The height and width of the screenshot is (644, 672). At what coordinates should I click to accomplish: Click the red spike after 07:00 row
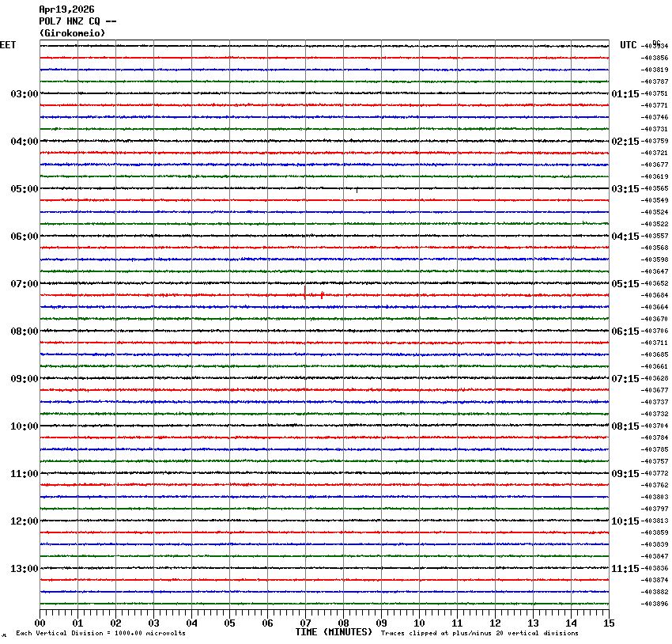[x=322, y=295]
